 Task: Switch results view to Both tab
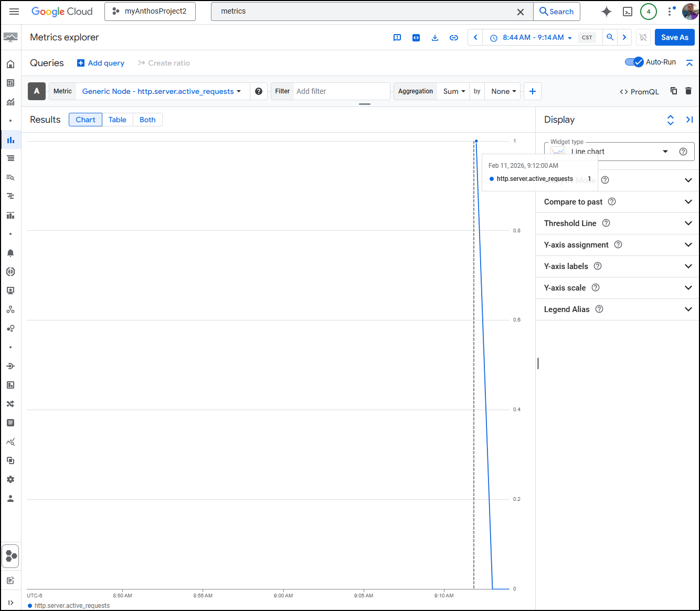[x=147, y=120]
